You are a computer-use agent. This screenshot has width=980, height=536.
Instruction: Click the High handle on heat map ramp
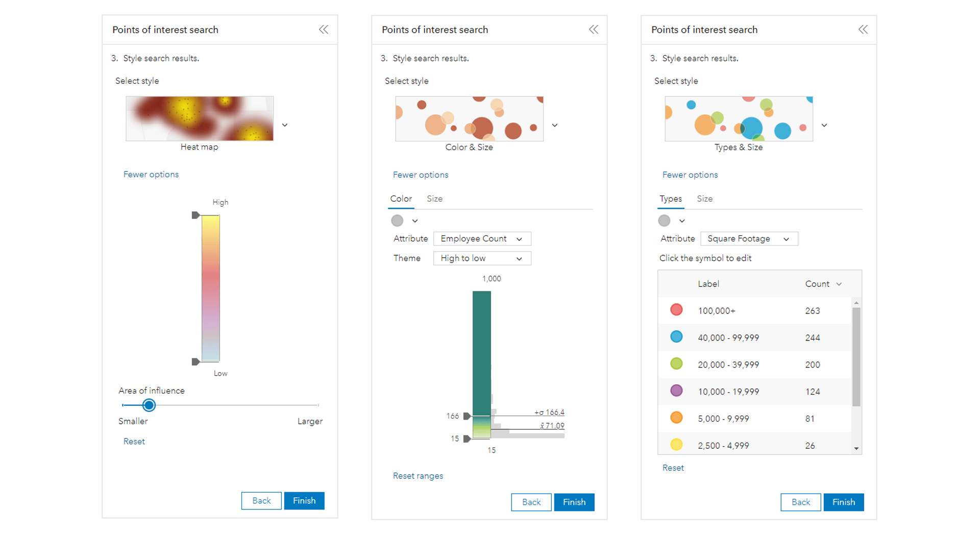(x=195, y=215)
